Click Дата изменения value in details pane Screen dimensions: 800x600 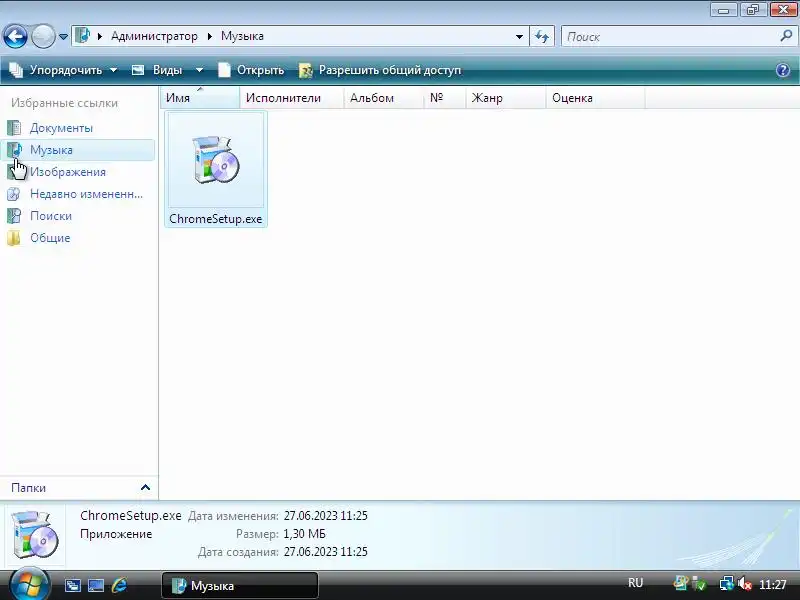[x=326, y=516]
